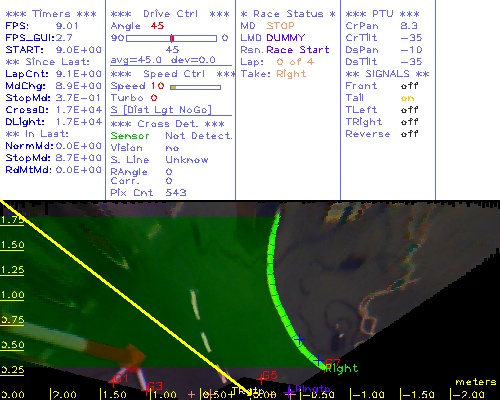The height and width of the screenshot is (400, 500).
Task: Click the S [Dist Lgt NoGo] link
Action: coord(161,110)
